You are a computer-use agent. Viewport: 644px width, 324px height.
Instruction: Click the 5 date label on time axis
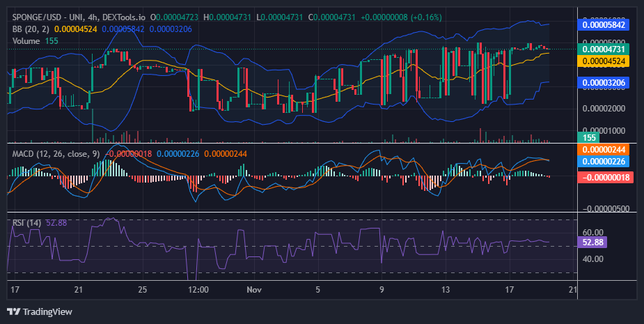pos(317,290)
